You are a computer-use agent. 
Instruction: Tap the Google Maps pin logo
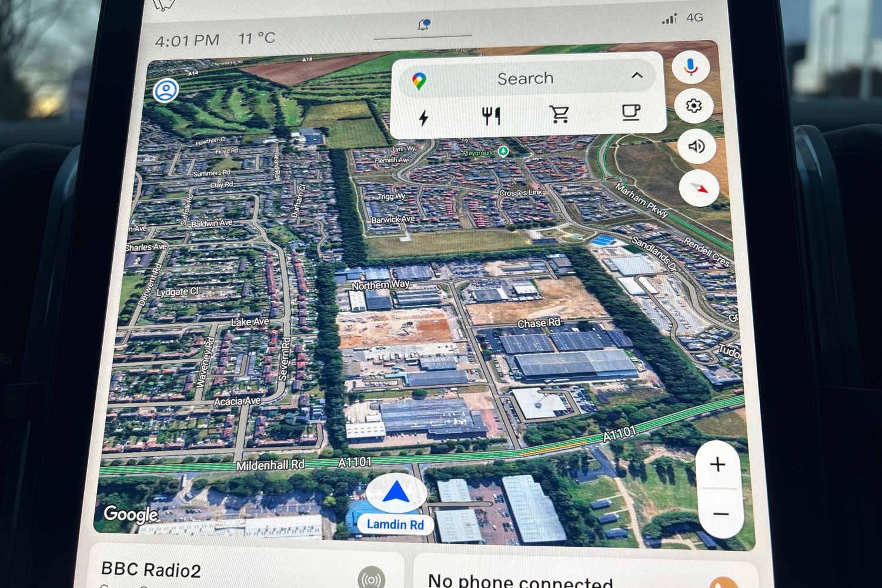point(419,81)
